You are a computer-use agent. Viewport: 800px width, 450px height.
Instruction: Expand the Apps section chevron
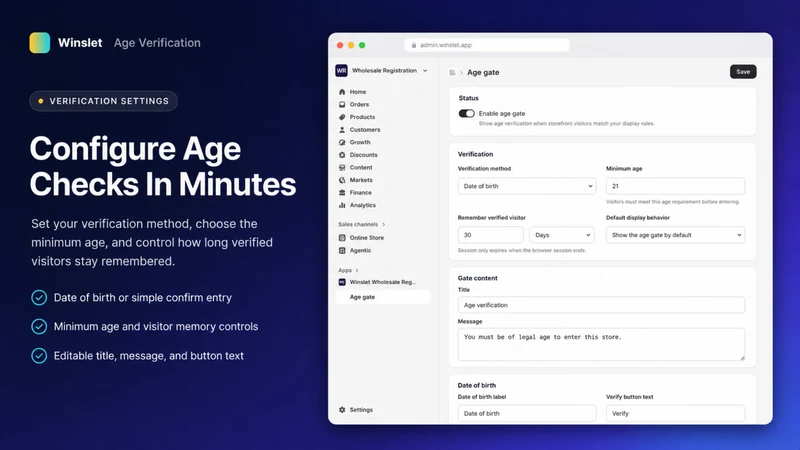click(357, 270)
